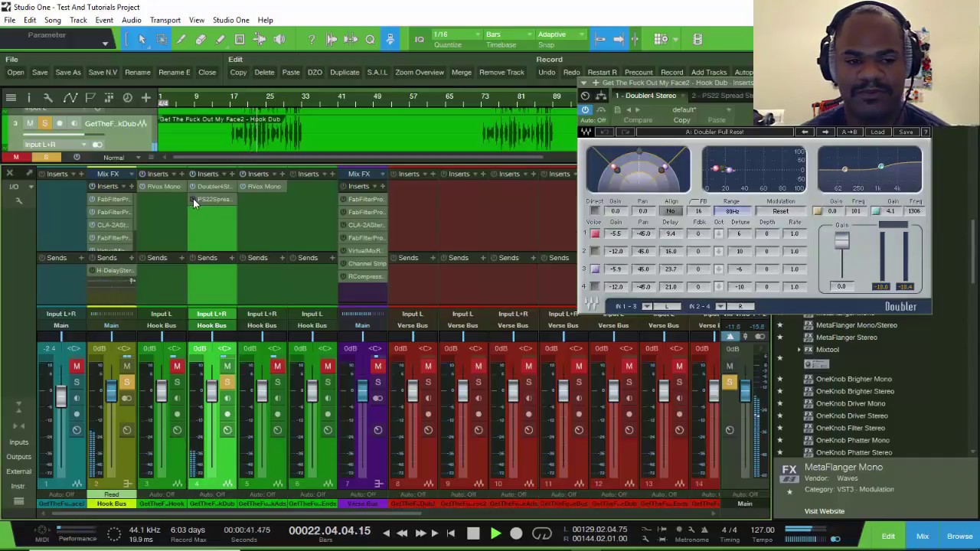Viewport: 980px width, 551px height.
Task: Open the Inspector (i) icon
Action: (28, 97)
